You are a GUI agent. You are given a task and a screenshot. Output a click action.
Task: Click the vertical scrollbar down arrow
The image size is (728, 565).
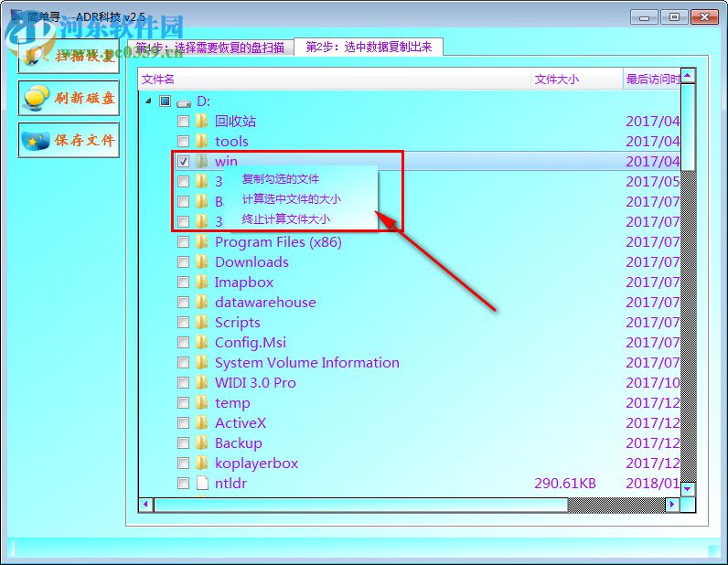click(688, 488)
